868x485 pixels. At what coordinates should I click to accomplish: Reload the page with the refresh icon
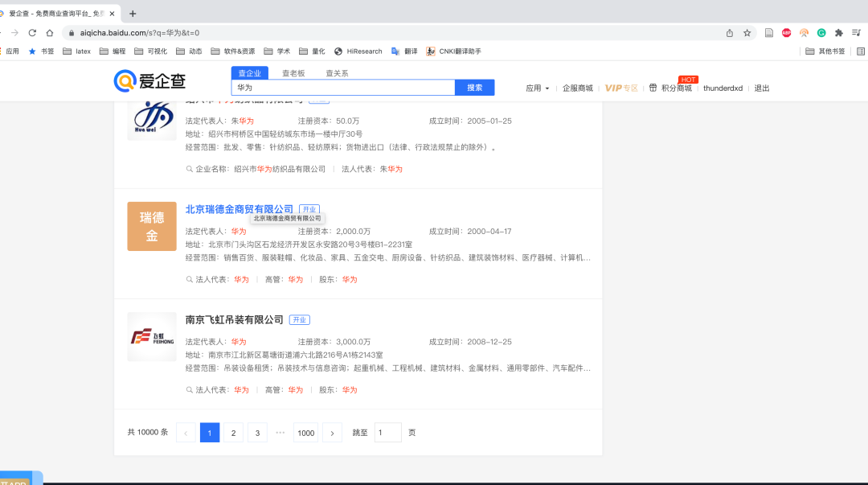pos(32,33)
